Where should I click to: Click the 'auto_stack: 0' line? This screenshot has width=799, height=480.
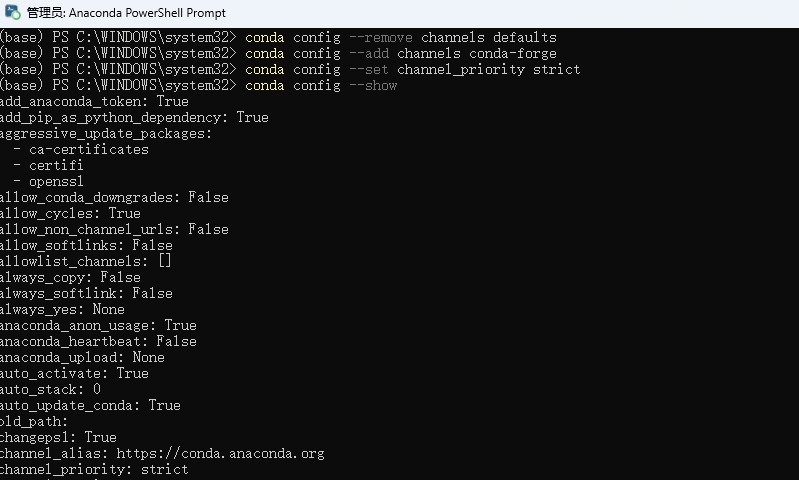pyautogui.click(x=50, y=389)
